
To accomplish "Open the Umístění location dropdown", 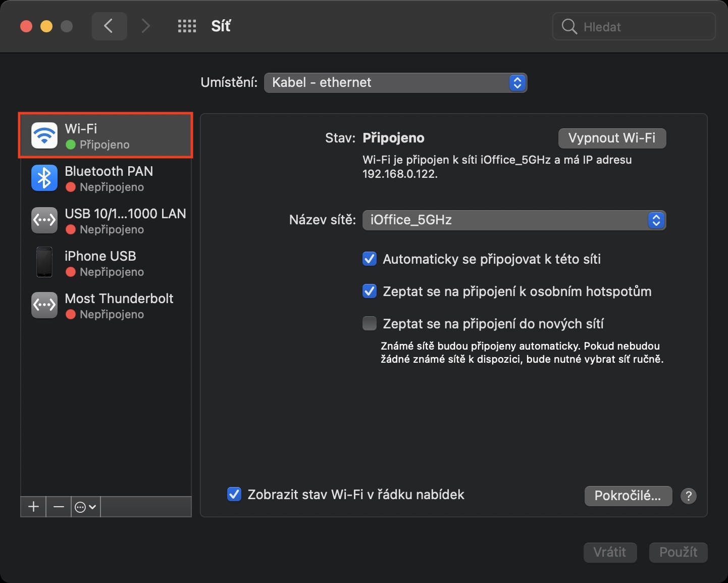I will click(395, 83).
